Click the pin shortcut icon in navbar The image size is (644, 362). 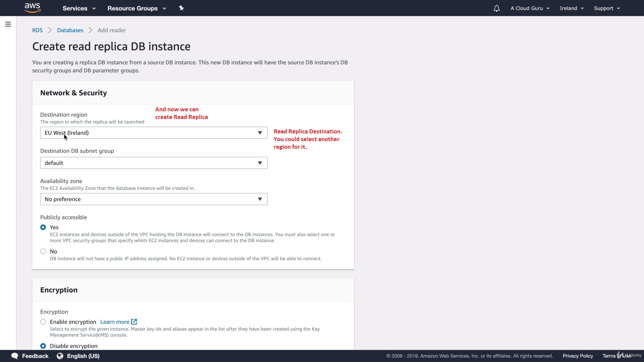pyautogui.click(x=181, y=8)
